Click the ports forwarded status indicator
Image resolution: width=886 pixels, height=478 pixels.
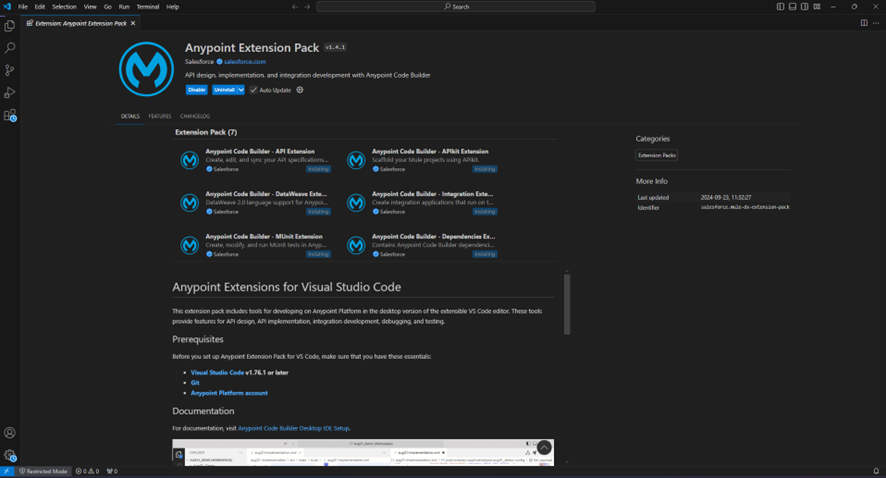tap(112, 471)
